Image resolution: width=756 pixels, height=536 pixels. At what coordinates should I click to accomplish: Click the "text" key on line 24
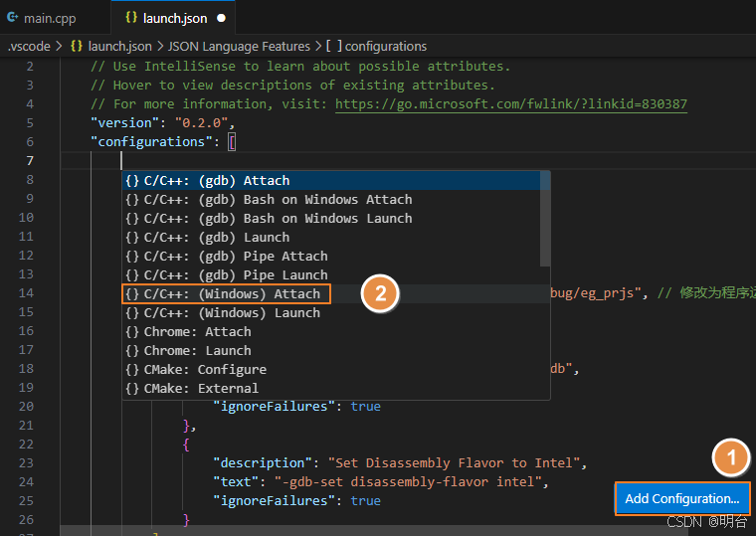click(236, 481)
